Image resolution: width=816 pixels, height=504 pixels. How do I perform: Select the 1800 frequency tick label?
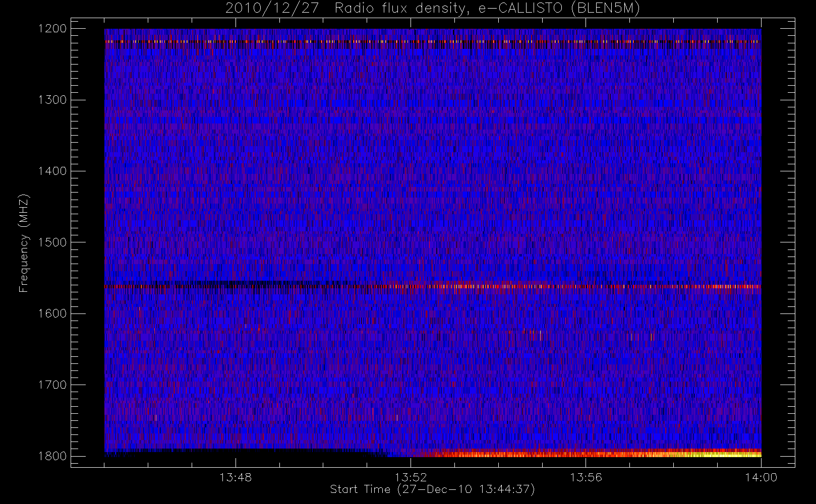click(x=52, y=456)
